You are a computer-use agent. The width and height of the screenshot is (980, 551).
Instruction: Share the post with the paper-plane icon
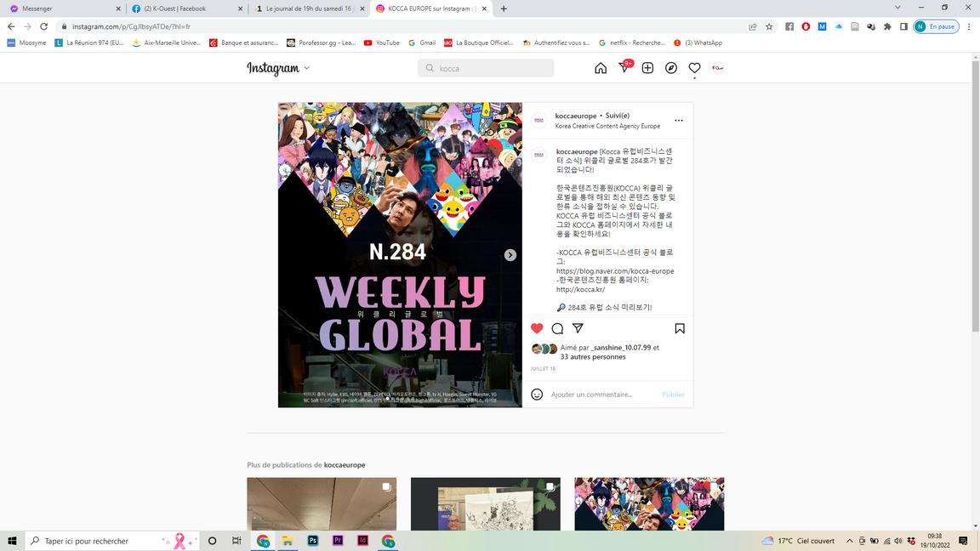coord(578,328)
